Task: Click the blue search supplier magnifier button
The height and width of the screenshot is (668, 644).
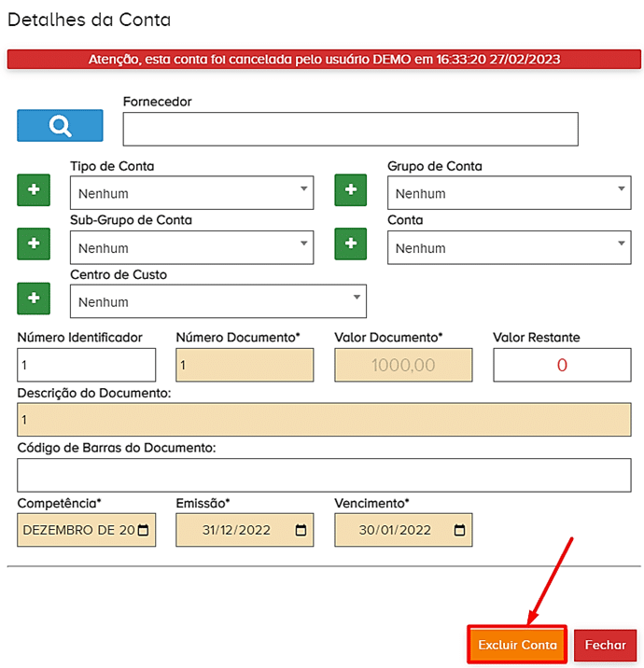Action: click(x=60, y=126)
